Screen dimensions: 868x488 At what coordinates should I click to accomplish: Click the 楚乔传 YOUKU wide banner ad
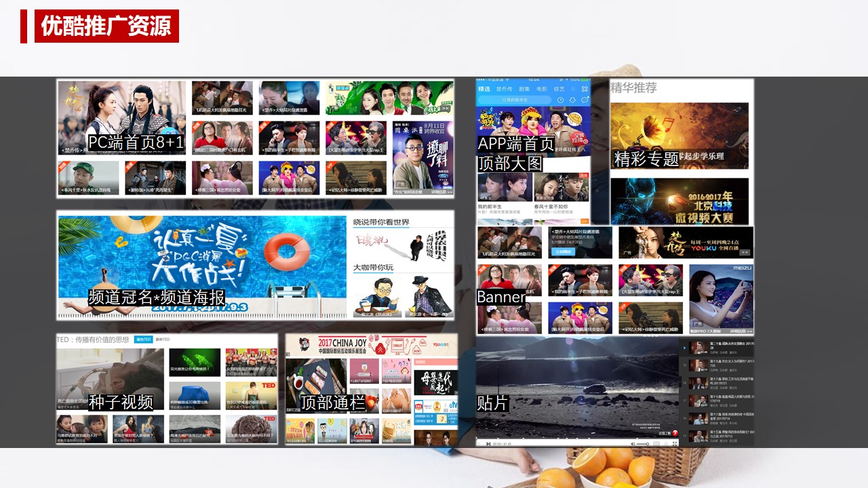click(x=686, y=243)
